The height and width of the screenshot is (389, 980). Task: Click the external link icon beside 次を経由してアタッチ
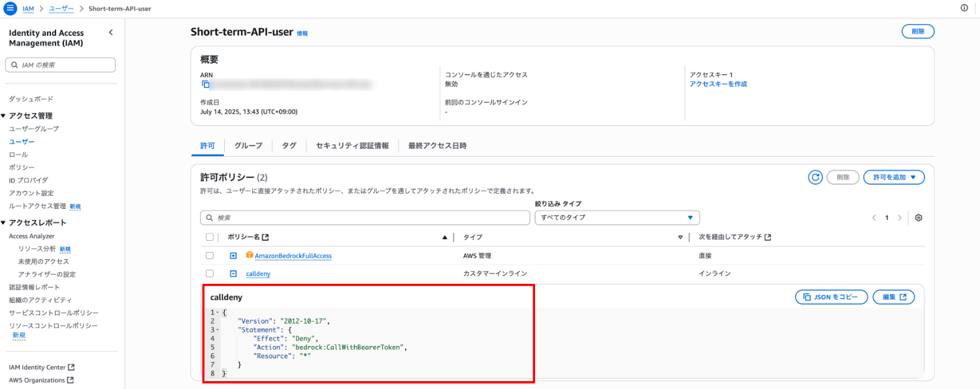tap(768, 237)
